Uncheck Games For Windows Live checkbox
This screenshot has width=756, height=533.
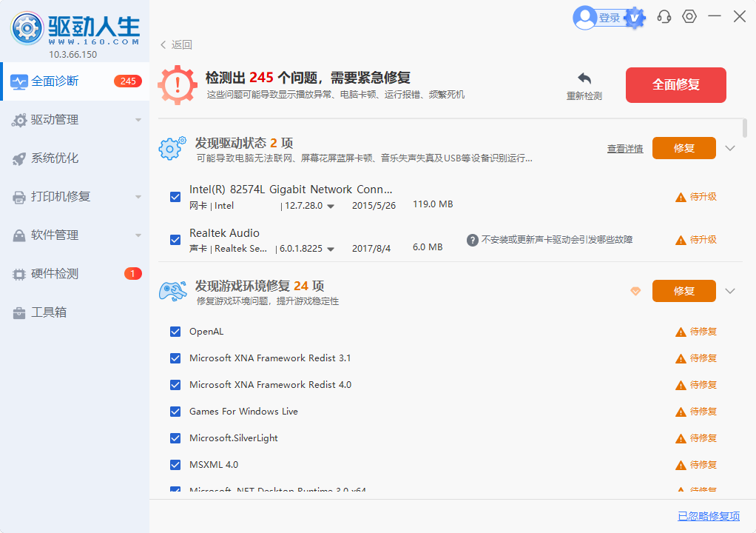tap(175, 412)
